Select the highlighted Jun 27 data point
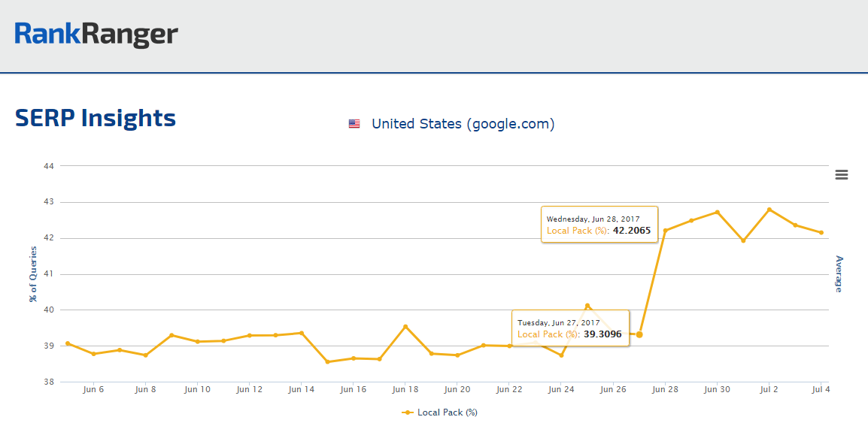Screen dimensions: 868x432 click(639, 334)
